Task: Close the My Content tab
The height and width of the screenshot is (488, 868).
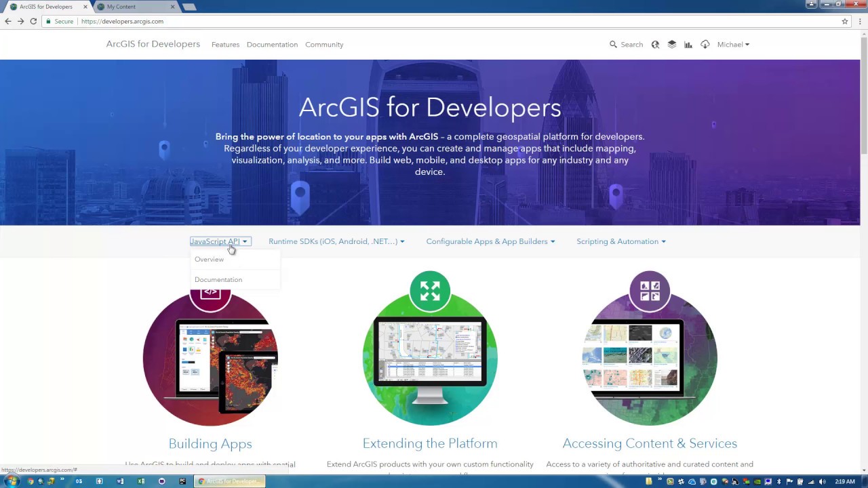Action: point(172,7)
